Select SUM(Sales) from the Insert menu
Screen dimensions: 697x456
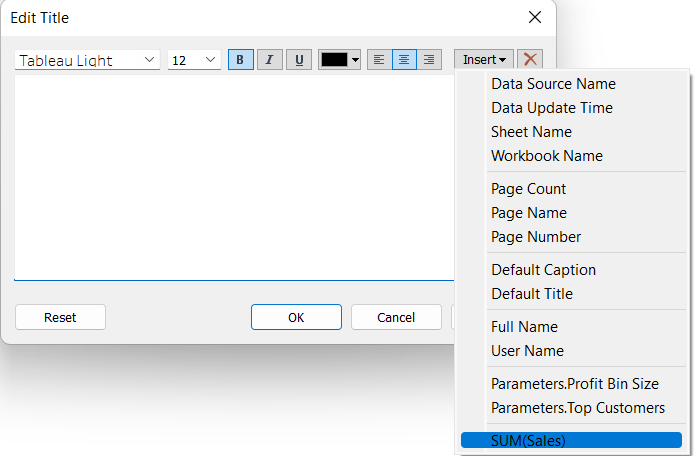click(x=571, y=440)
